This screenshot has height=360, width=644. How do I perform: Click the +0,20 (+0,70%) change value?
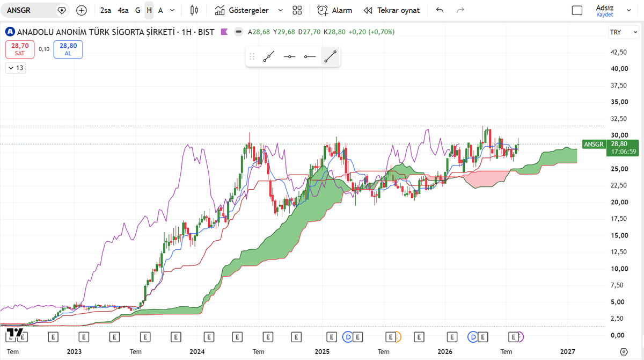(371, 32)
